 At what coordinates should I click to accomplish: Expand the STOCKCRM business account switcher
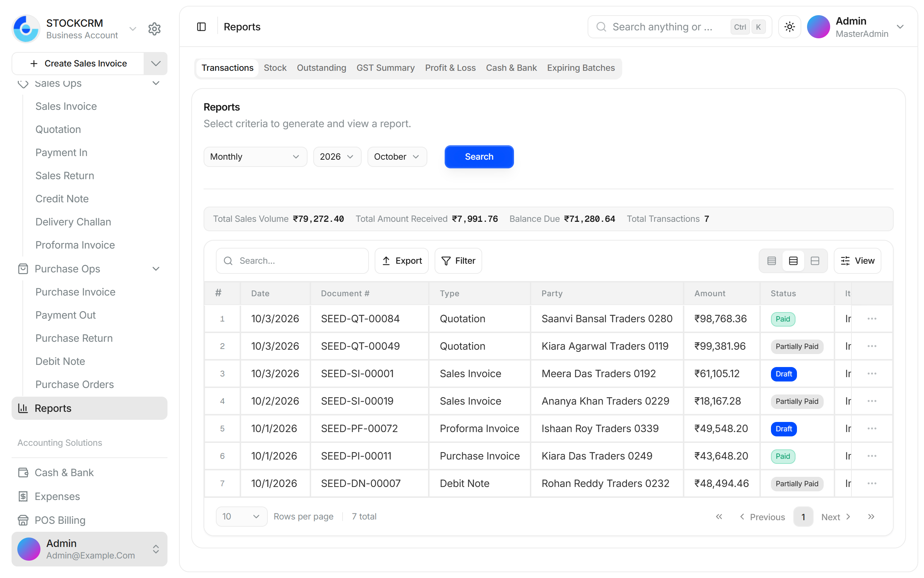tap(132, 29)
